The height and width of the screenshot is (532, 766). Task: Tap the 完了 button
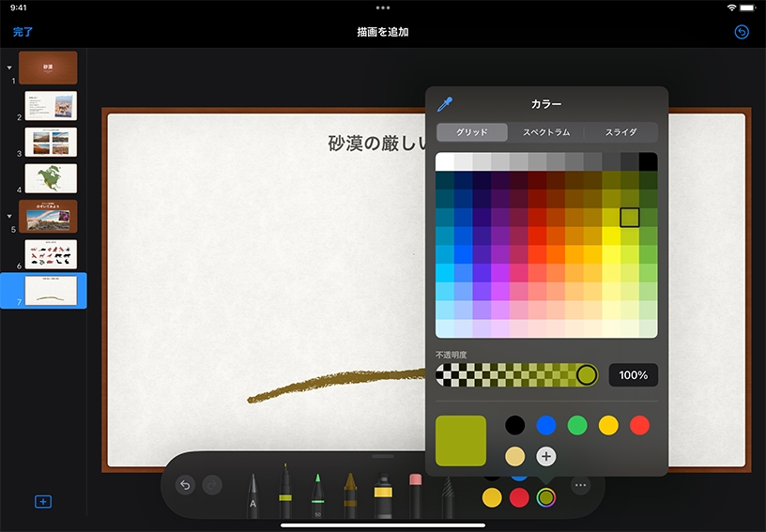[23, 32]
